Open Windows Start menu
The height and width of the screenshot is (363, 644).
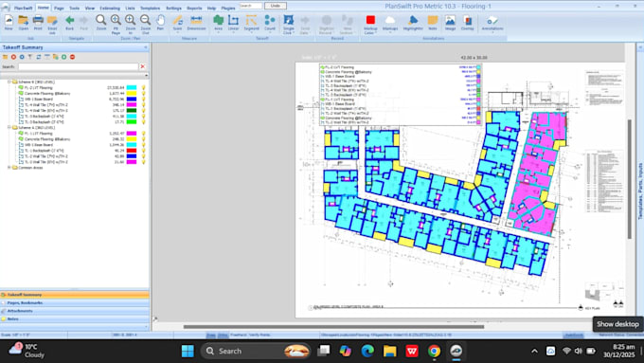[x=188, y=351]
